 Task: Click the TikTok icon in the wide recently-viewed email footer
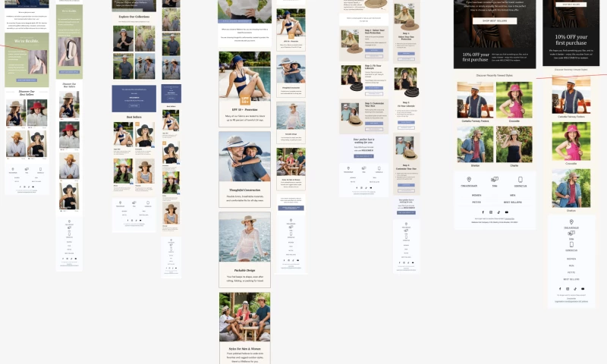pyautogui.click(x=498, y=212)
